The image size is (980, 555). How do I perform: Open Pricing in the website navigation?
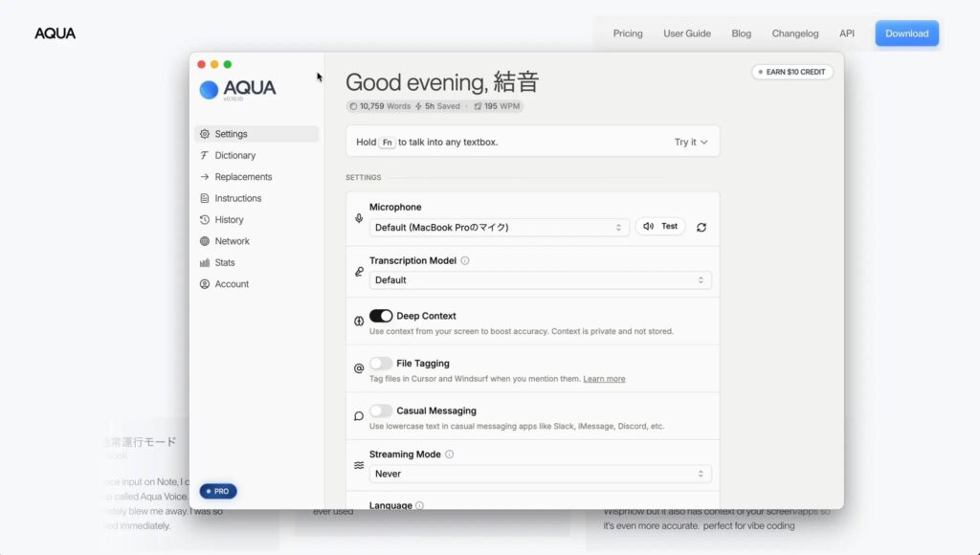tap(628, 33)
